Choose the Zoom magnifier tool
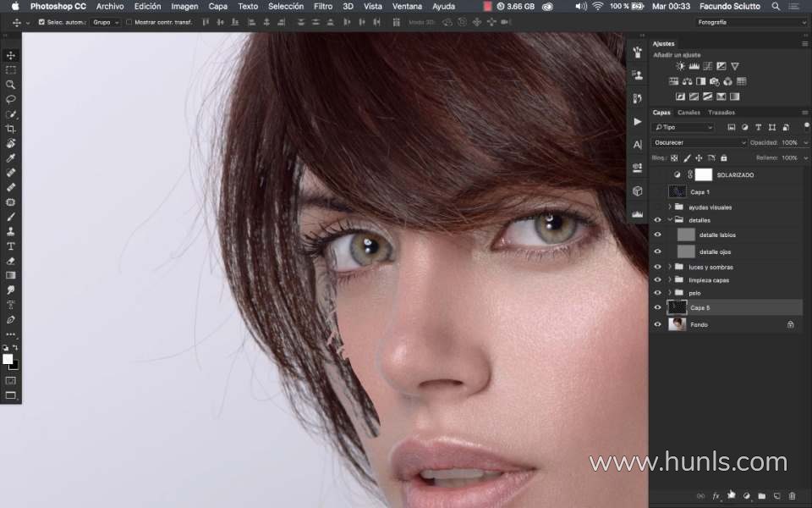This screenshot has height=508, width=812. click(10, 85)
